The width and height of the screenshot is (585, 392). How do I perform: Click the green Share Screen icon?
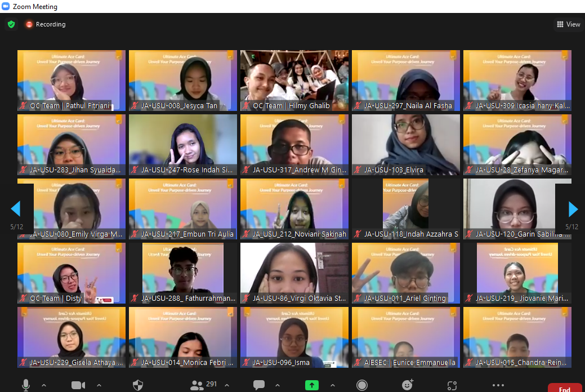pos(311,385)
